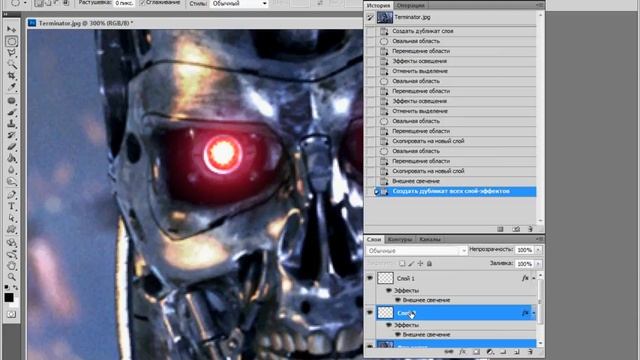
Task: Select the Shape tool
Action: [11, 229]
